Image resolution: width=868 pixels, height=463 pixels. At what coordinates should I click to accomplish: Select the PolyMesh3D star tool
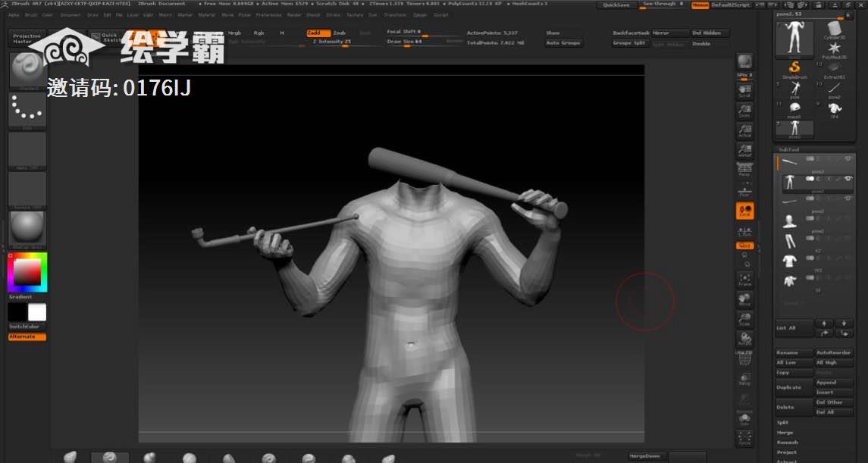coord(834,50)
